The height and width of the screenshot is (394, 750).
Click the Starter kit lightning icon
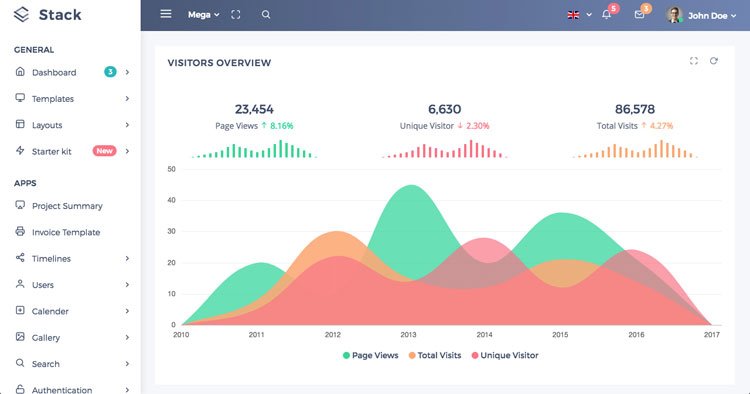tap(20, 151)
